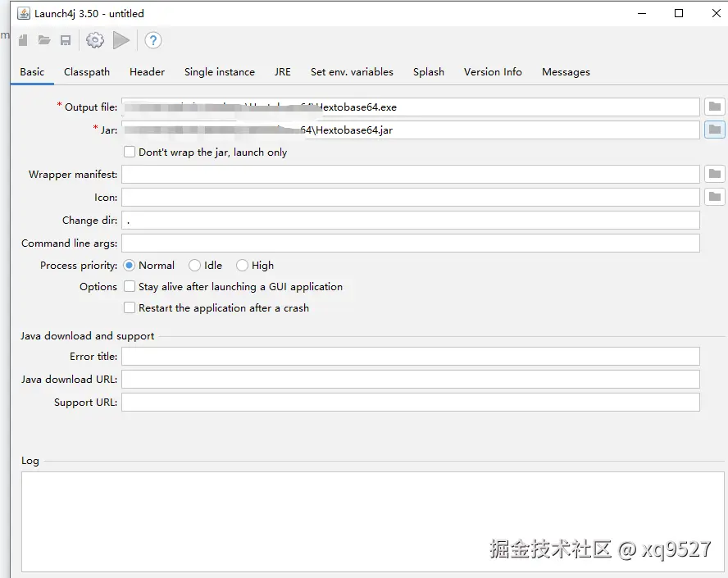Click into the Output file field
Viewport: 728px width, 578px height.
411,107
